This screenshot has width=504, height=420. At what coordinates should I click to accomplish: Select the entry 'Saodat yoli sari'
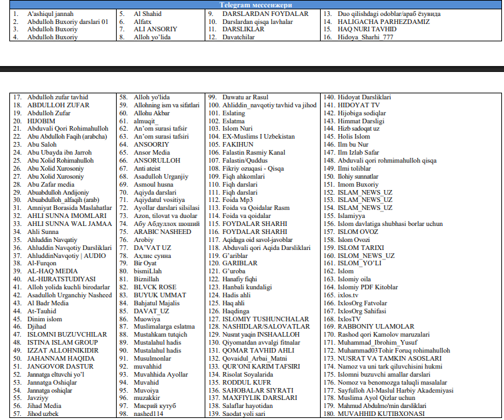tap(243, 413)
